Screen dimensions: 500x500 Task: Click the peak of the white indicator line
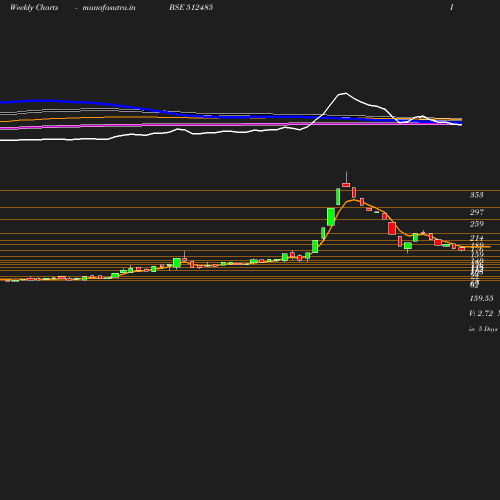pyautogui.click(x=345, y=93)
